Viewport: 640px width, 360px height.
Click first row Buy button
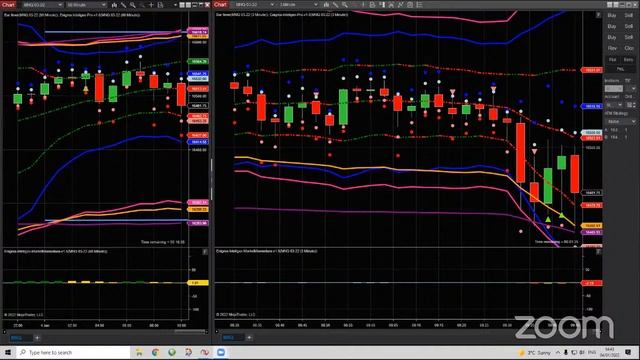(611, 16)
